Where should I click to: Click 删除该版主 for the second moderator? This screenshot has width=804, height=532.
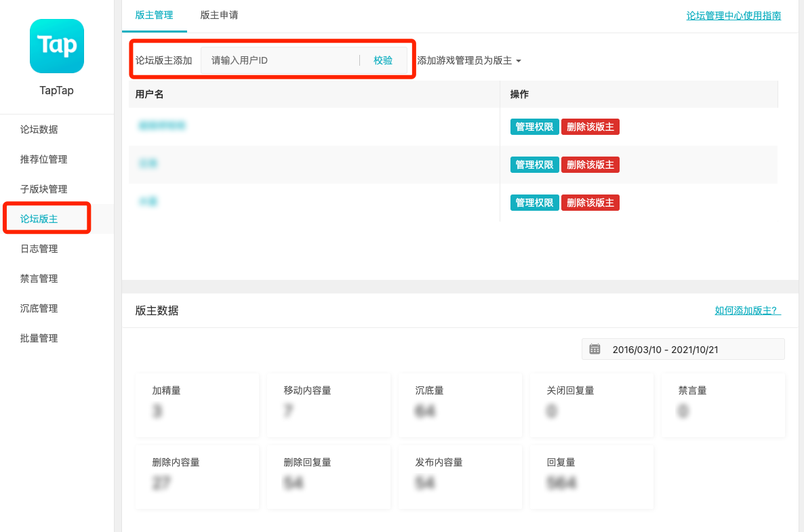click(x=590, y=165)
